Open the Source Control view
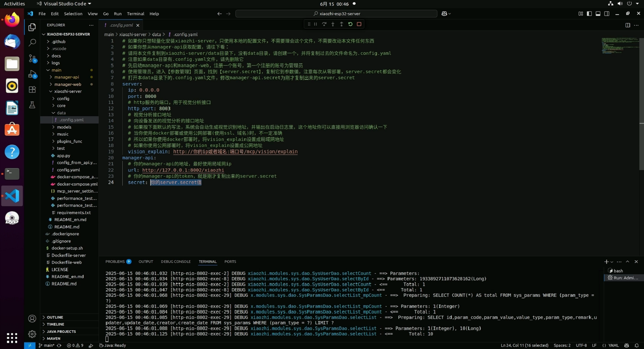 click(32, 58)
